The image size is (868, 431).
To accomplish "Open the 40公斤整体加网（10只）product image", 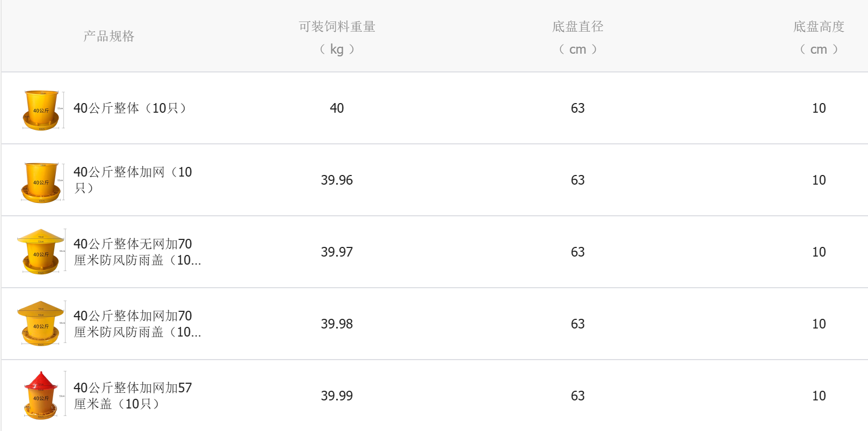I will tap(41, 182).
